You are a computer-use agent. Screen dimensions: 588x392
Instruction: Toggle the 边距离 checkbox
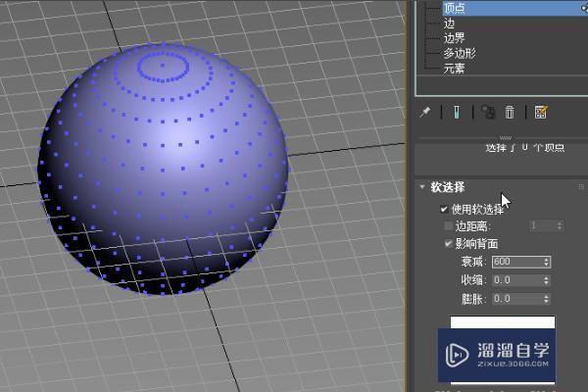(448, 225)
